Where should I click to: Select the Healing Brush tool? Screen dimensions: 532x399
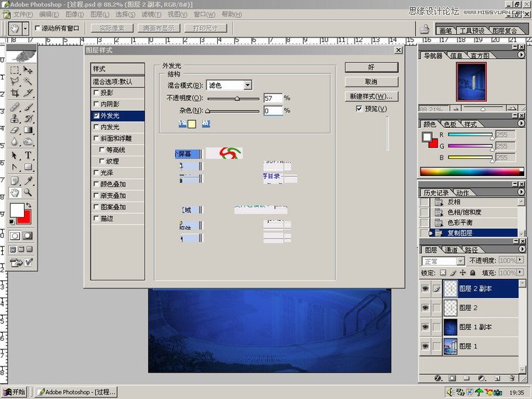click(14, 107)
